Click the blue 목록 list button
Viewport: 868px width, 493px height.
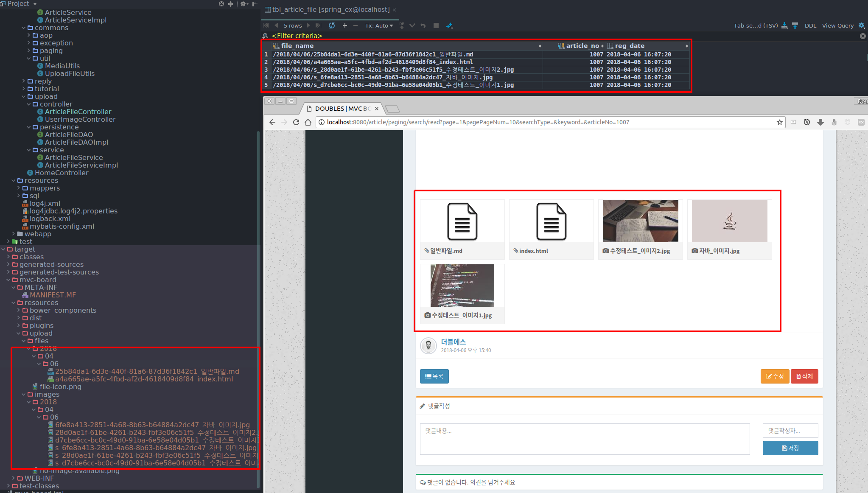click(434, 376)
